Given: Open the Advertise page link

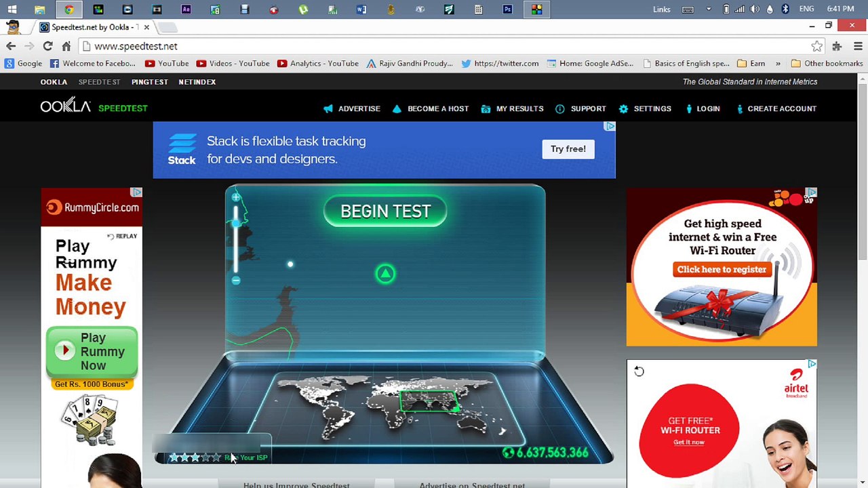Looking at the screenshot, I should click(x=359, y=108).
